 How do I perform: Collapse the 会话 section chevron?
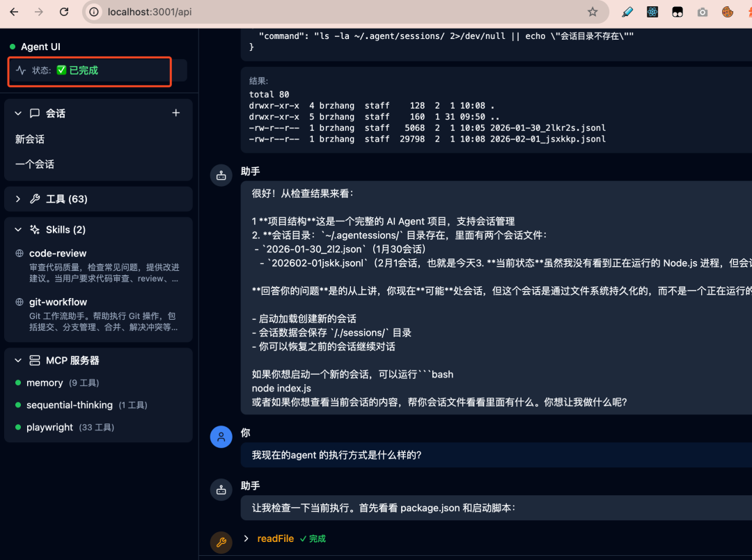(17, 113)
